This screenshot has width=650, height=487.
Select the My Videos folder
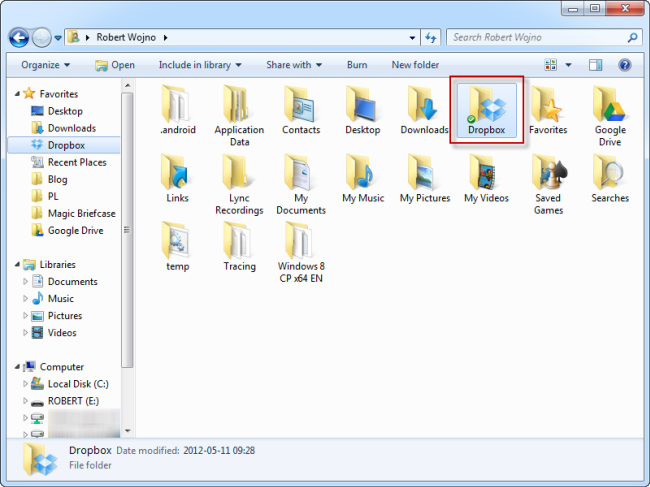[x=486, y=178]
